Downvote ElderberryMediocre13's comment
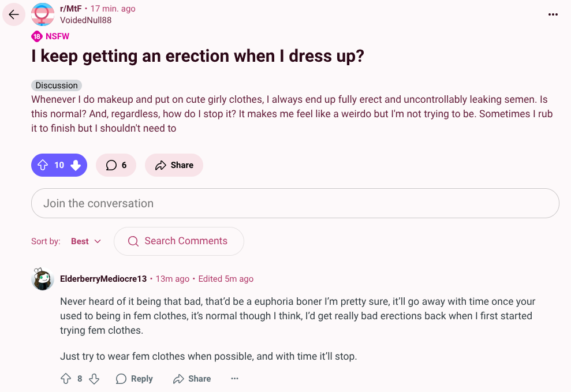Image resolution: width=571 pixels, height=392 pixels. 94,379
